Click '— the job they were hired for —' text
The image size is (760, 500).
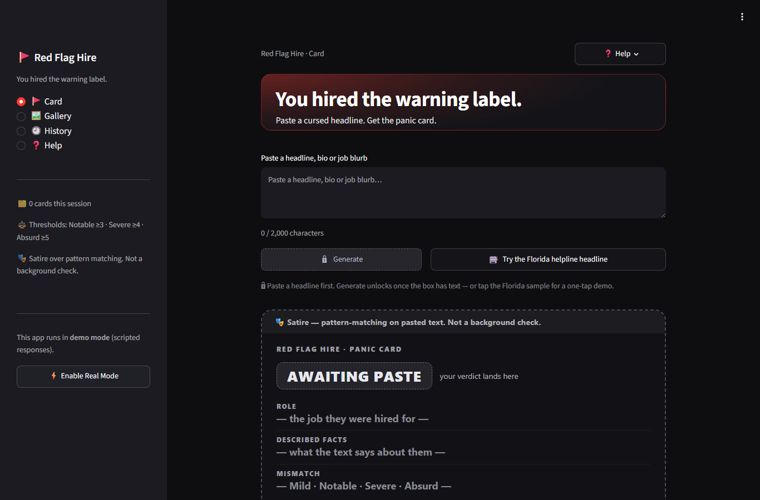(352, 419)
